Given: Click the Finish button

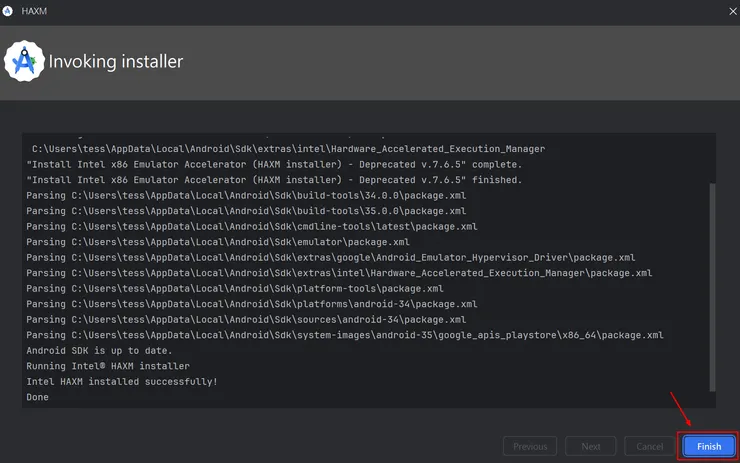Looking at the screenshot, I should 708,446.
